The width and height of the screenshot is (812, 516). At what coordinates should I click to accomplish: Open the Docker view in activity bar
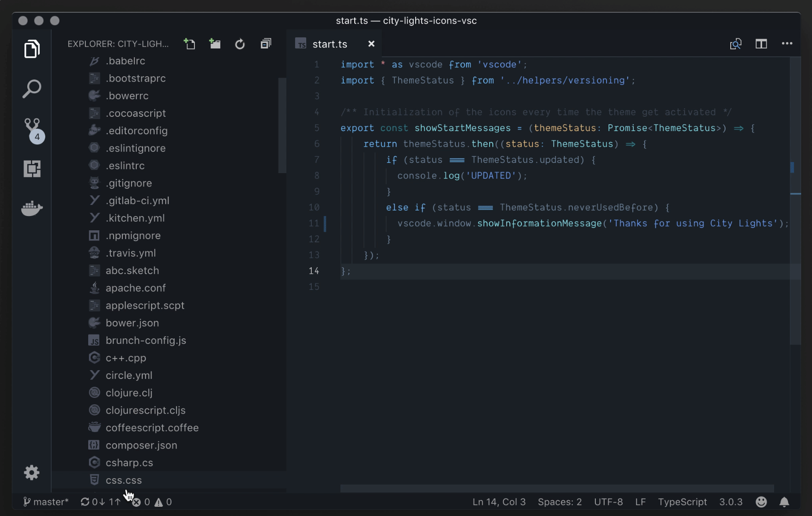click(32, 209)
